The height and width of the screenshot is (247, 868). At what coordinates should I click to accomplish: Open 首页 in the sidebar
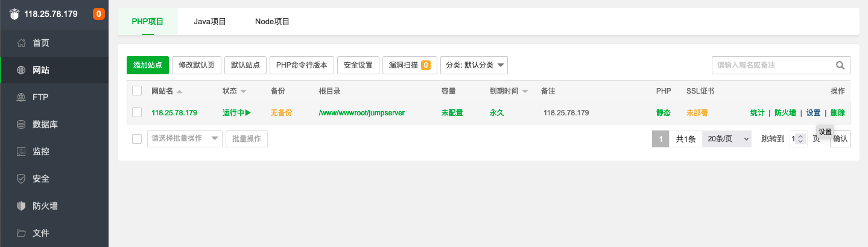tap(54, 43)
